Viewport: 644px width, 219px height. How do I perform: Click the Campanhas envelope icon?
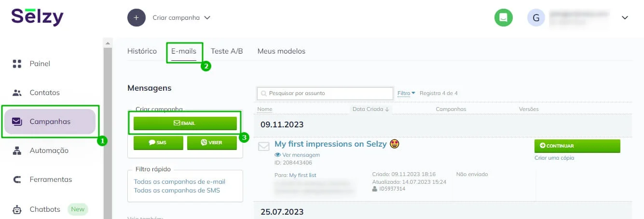point(17,122)
